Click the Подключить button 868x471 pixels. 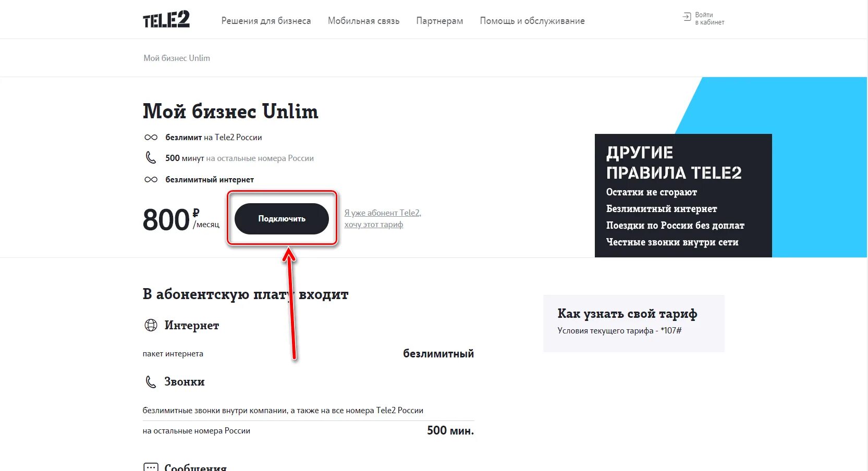click(x=282, y=219)
